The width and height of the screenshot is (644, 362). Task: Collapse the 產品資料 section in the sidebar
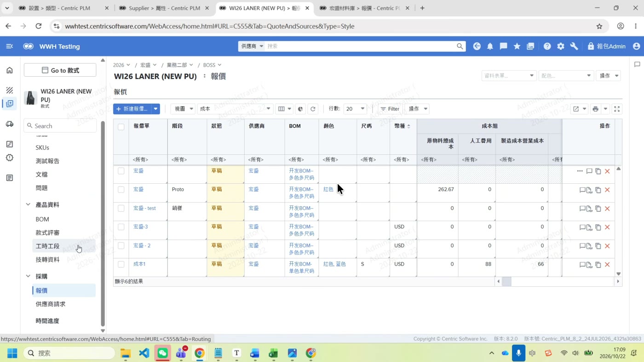[28, 205]
